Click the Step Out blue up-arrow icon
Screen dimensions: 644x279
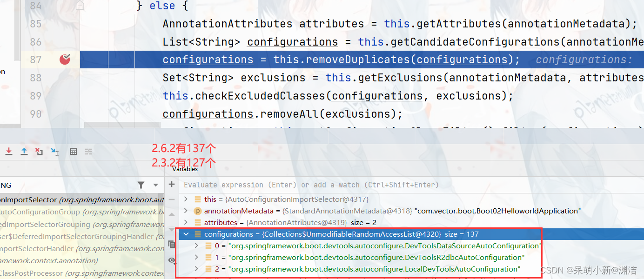(24, 152)
